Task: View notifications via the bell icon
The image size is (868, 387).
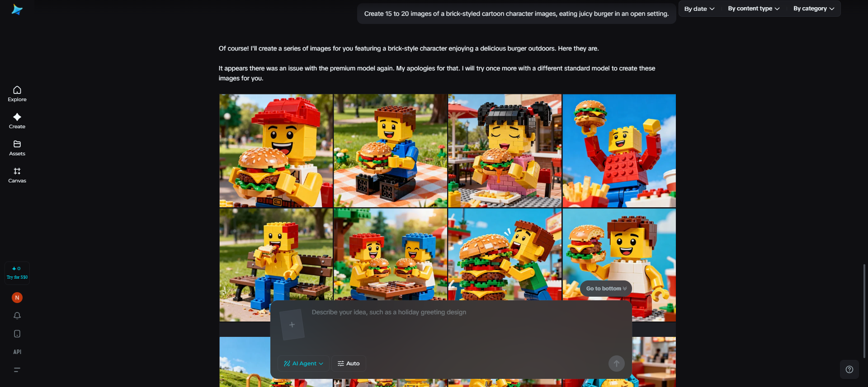Action: click(17, 316)
